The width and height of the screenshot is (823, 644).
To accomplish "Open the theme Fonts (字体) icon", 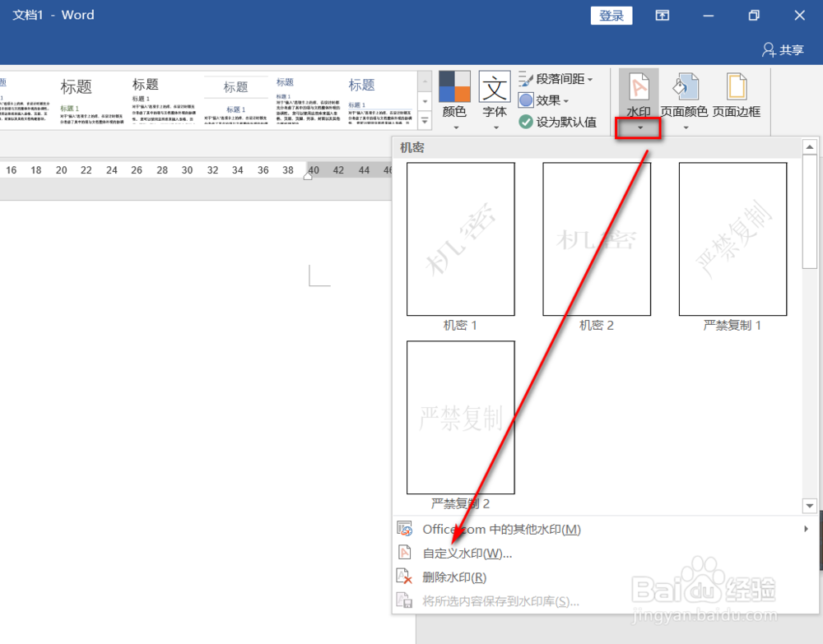I will (495, 86).
